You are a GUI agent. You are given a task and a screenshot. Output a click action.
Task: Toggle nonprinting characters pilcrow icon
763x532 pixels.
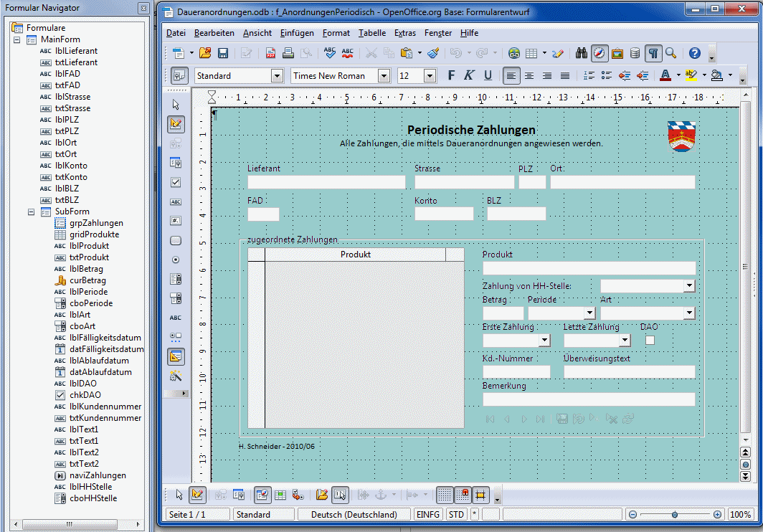coord(653,53)
